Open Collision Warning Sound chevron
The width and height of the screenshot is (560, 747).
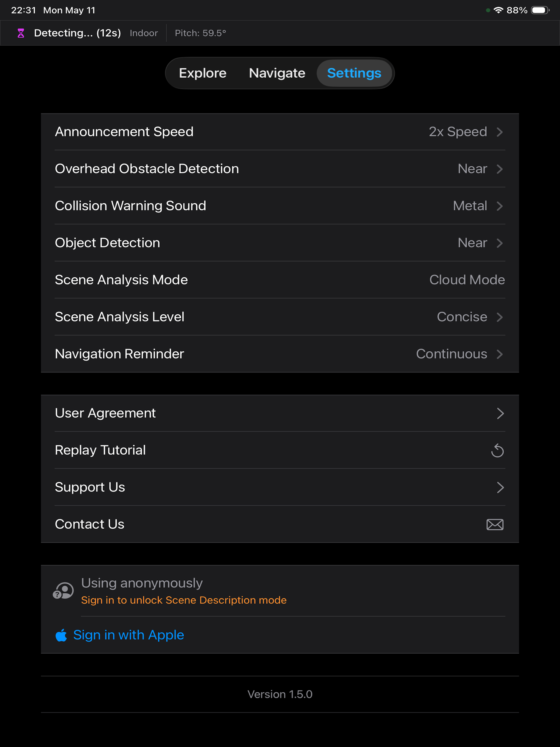point(500,206)
